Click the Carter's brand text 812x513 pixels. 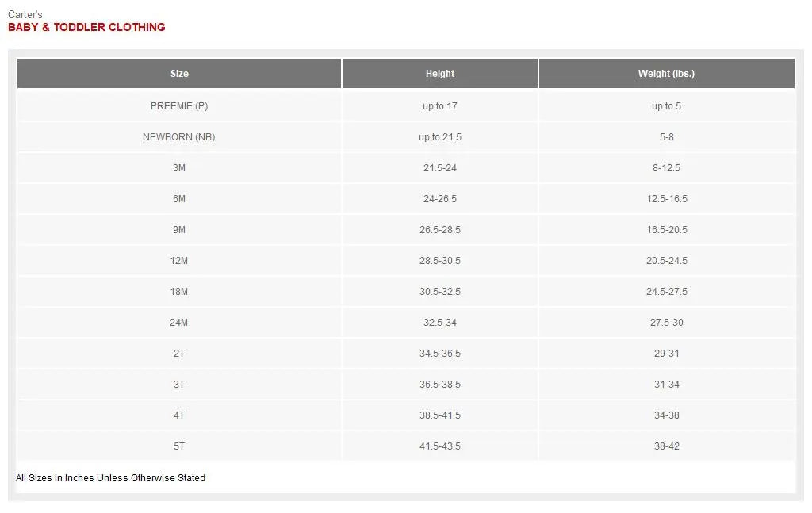(25, 14)
